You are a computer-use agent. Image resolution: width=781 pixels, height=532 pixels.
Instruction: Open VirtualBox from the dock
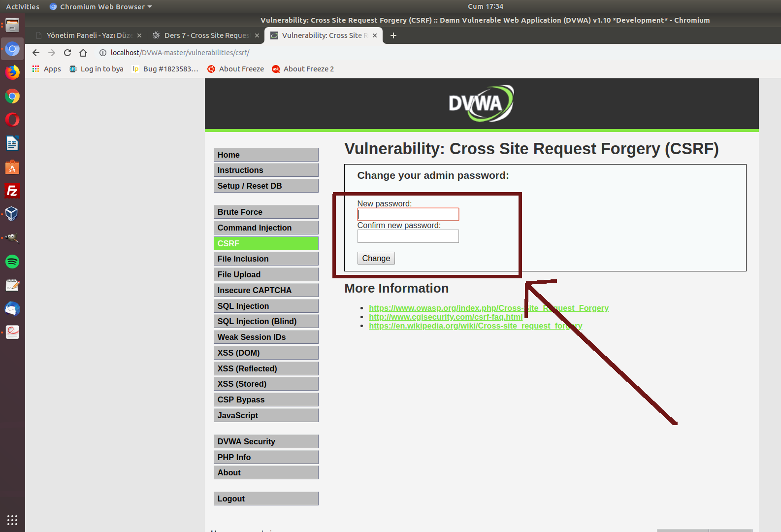12,214
